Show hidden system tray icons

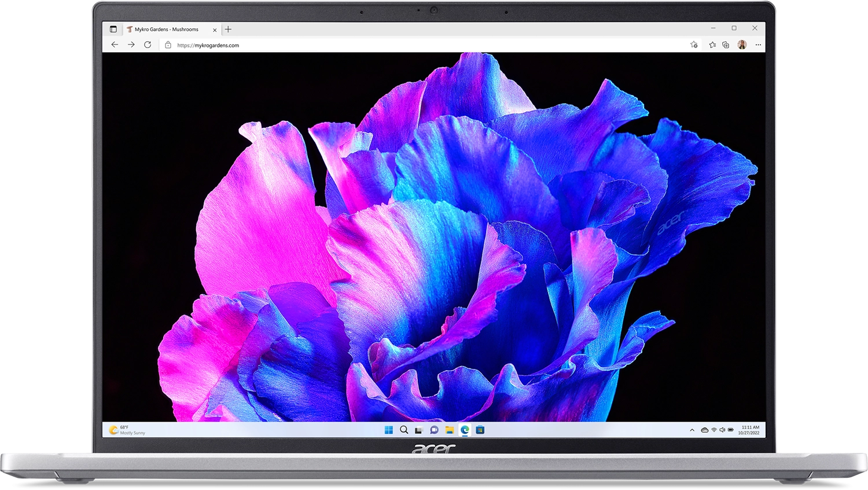692,430
